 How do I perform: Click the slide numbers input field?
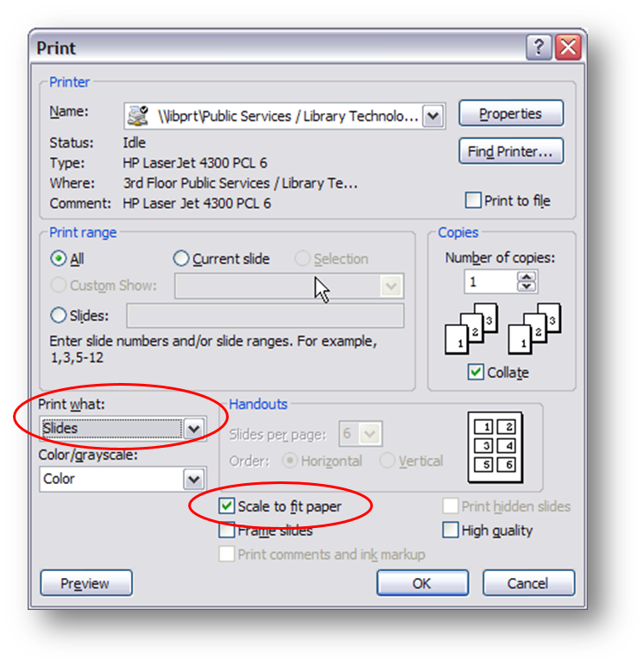pos(265,316)
